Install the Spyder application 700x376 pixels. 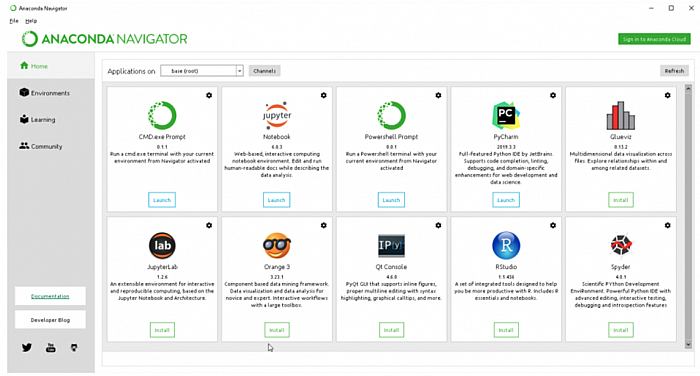pyautogui.click(x=621, y=330)
